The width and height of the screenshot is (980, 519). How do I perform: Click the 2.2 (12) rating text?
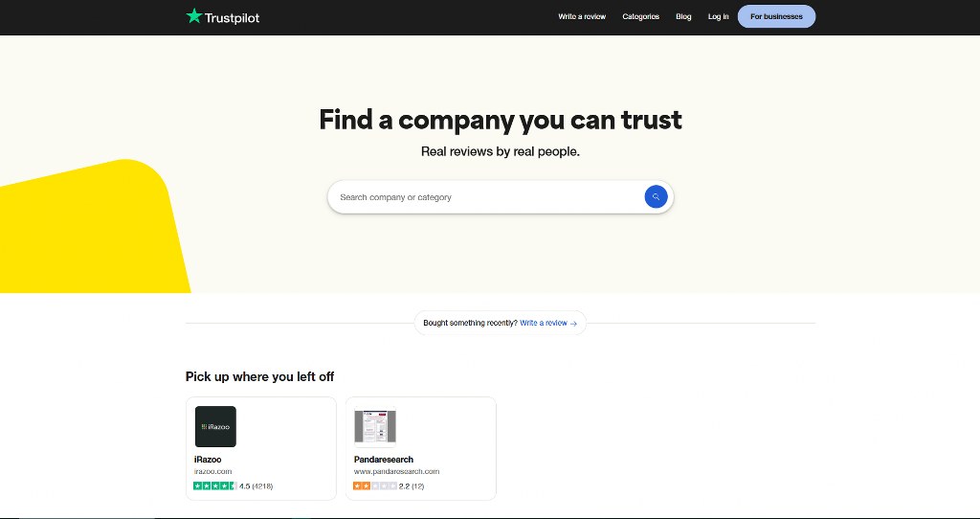click(x=412, y=485)
